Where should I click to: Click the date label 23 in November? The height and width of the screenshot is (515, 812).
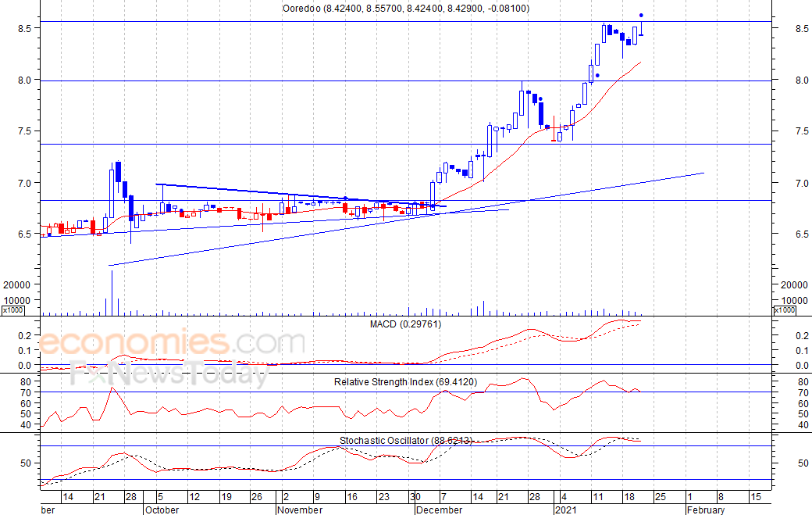tap(383, 497)
